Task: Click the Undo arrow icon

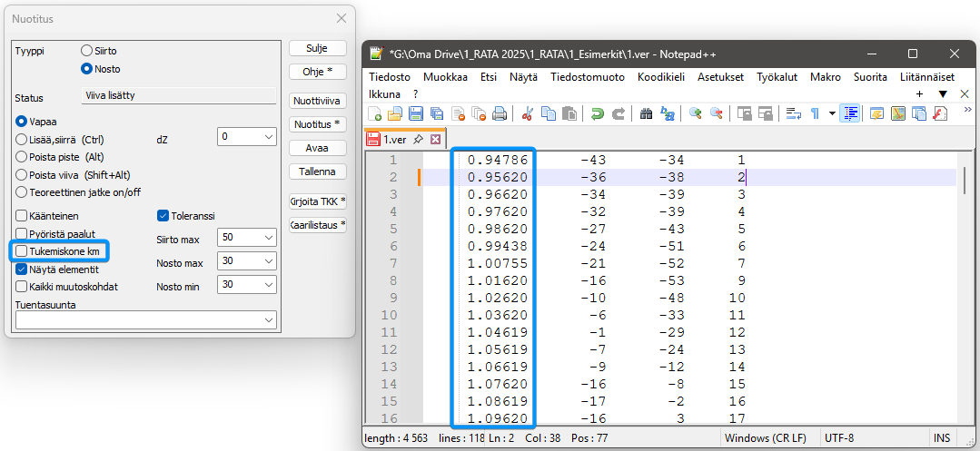Action: tap(597, 113)
